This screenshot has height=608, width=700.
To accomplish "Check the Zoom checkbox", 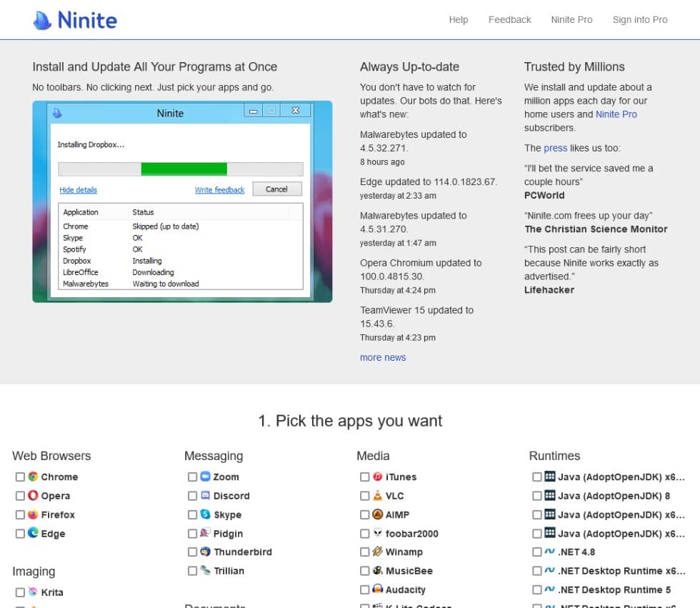I will point(192,477).
